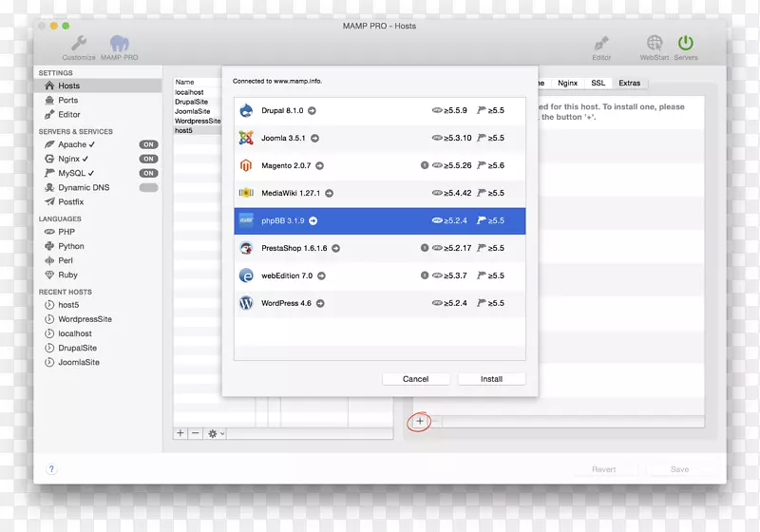This screenshot has width=760, height=532.
Task: Toggle the Apache ON switch
Action: point(148,144)
